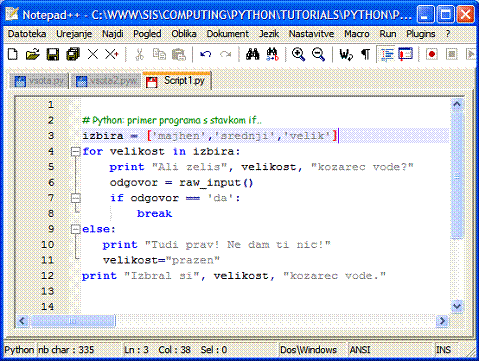
Task: Select the Script1.py tab
Action: [177, 81]
